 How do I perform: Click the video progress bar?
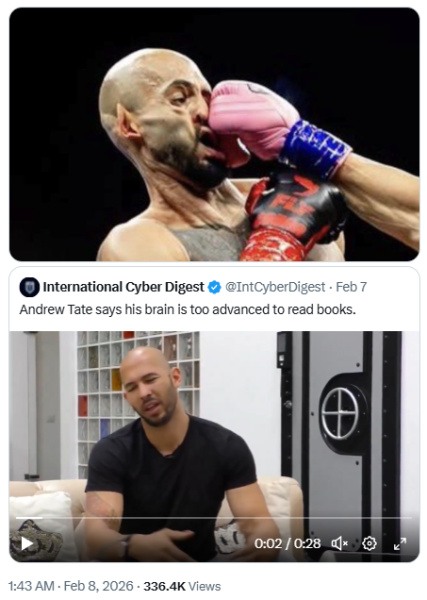pos(214,518)
